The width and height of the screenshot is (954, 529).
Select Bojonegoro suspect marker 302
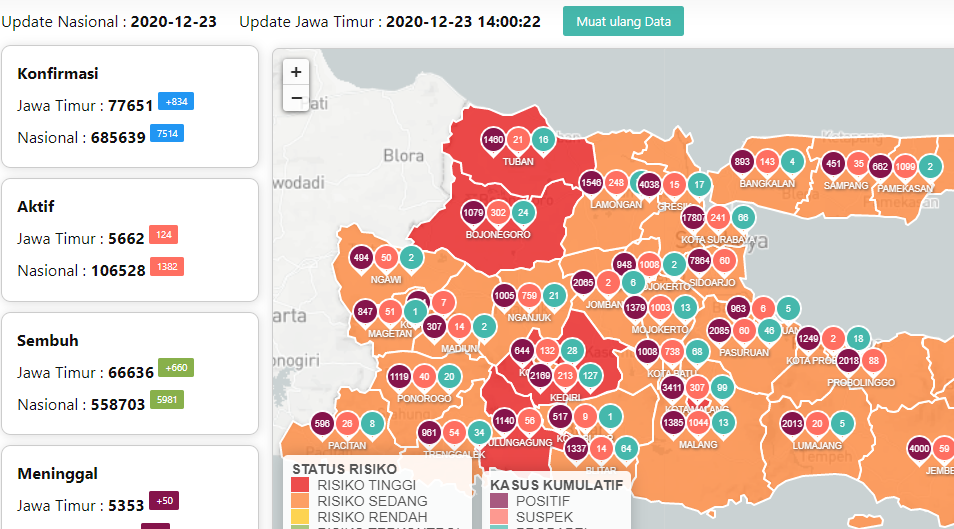(498, 213)
